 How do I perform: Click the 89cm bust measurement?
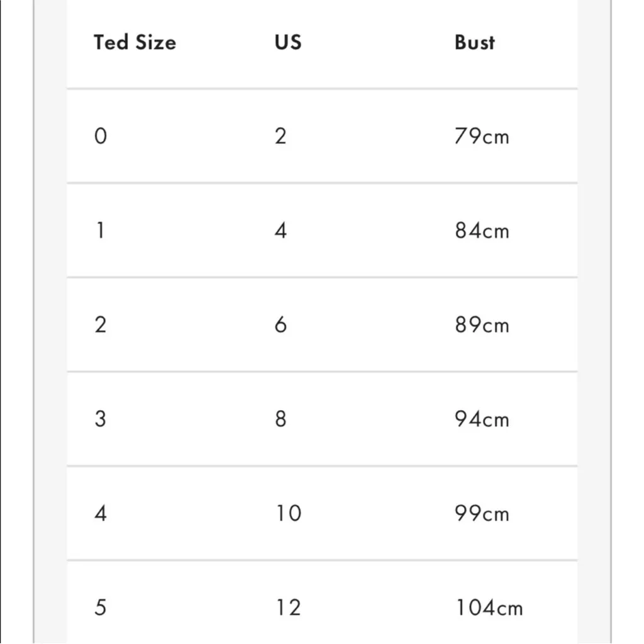(482, 325)
